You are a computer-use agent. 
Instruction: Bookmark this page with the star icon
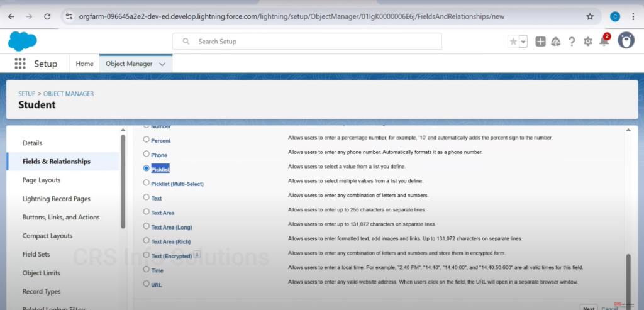590,16
